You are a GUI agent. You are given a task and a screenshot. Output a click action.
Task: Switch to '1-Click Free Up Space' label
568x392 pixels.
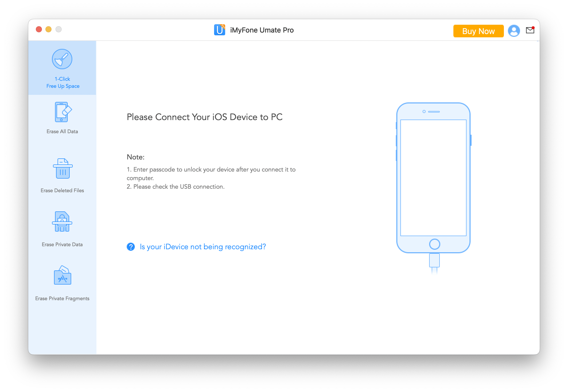[x=63, y=82]
